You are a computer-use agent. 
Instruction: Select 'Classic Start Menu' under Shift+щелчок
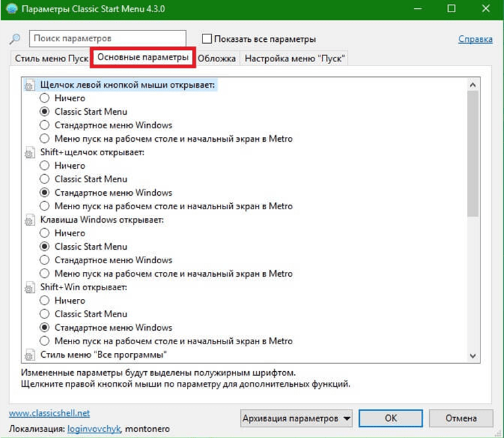45,179
